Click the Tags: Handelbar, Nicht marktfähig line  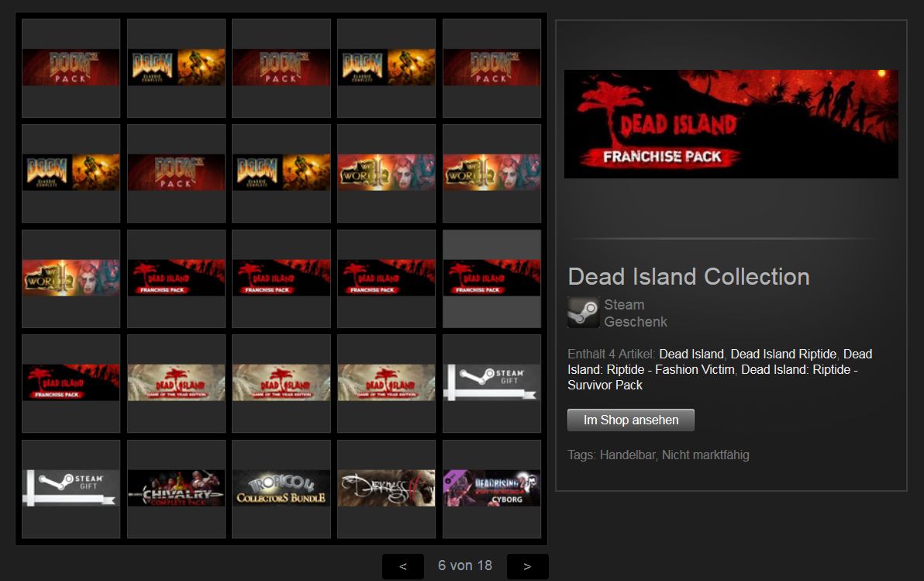658,455
